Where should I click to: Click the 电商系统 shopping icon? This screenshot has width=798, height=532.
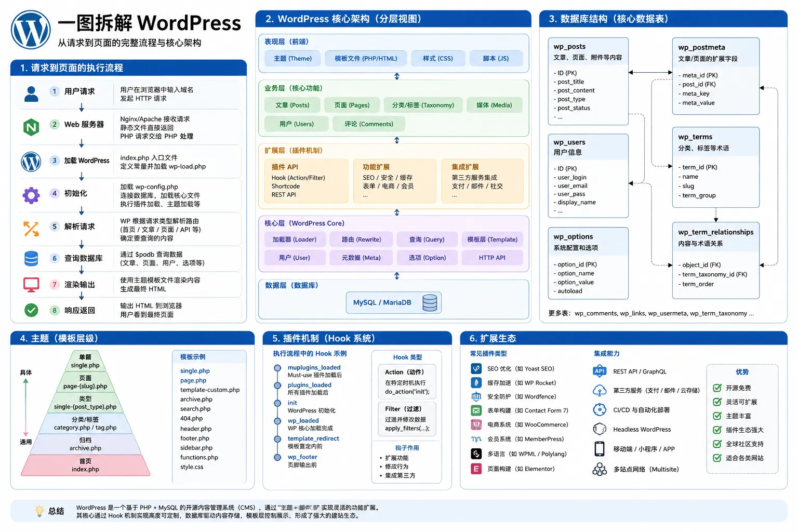[x=476, y=424]
